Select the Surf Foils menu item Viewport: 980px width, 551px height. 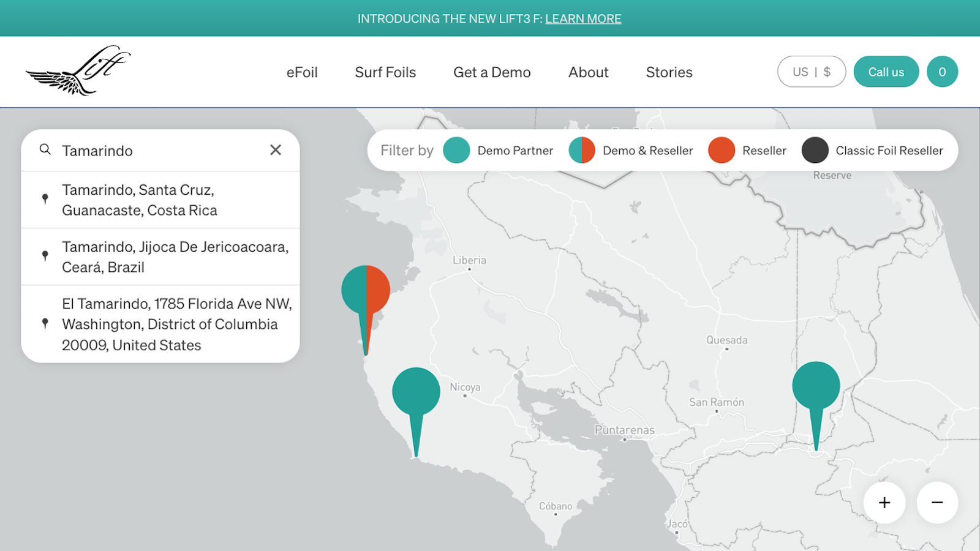click(385, 72)
